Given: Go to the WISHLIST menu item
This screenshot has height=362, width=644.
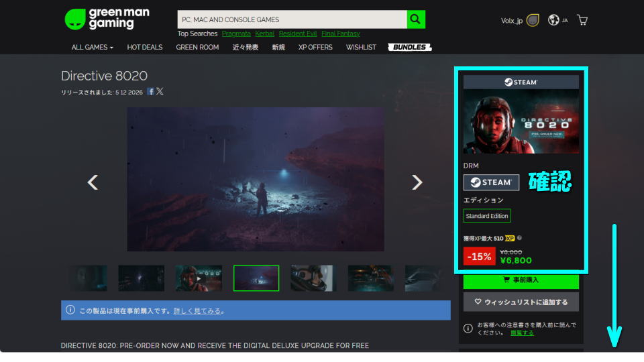Looking at the screenshot, I should pyautogui.click(x=361, y=48).
